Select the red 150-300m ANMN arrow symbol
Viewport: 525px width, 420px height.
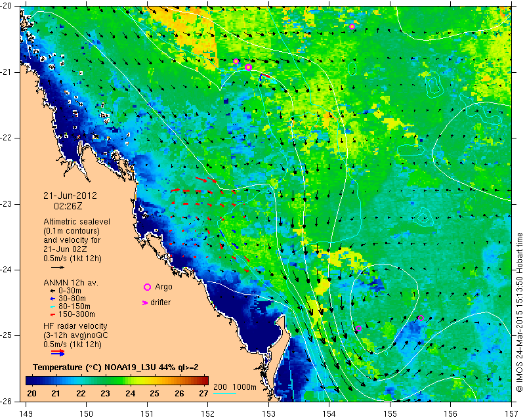[52, 315]
